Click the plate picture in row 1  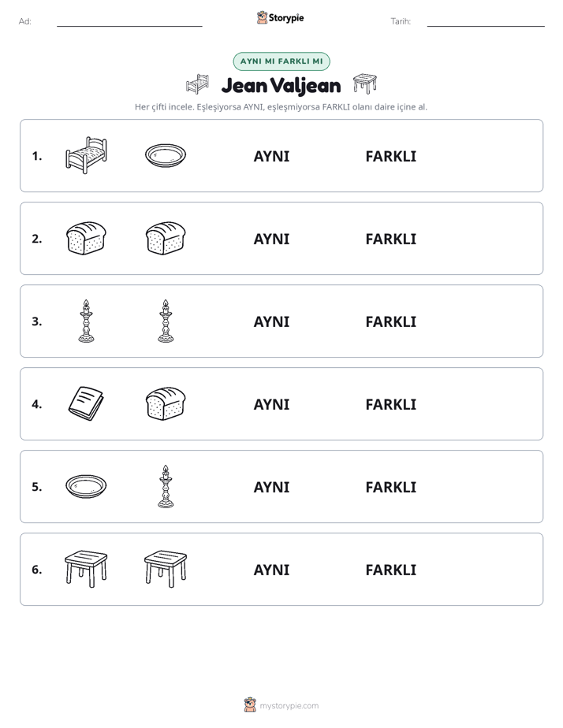coord(166,155)
